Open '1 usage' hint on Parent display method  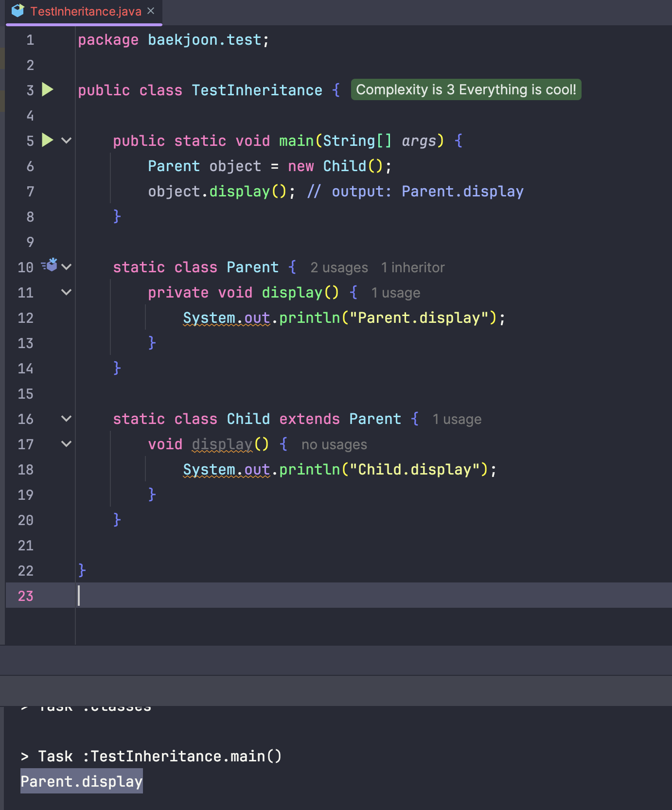(396, 293)
